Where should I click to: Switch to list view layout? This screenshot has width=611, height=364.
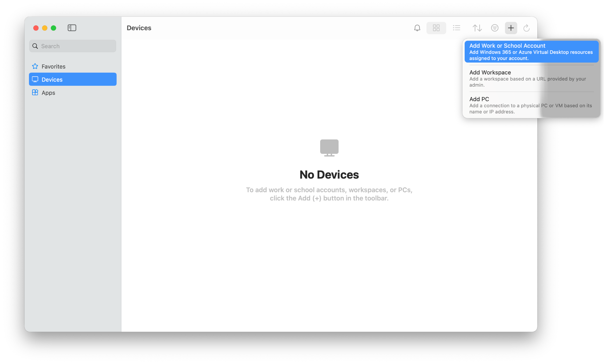coord(456,28)
